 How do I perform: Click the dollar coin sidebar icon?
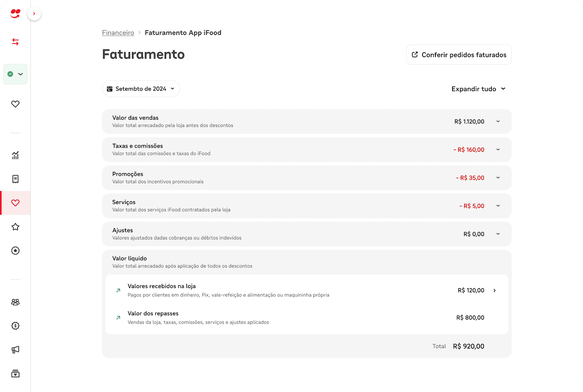click(x=15, y=326)
